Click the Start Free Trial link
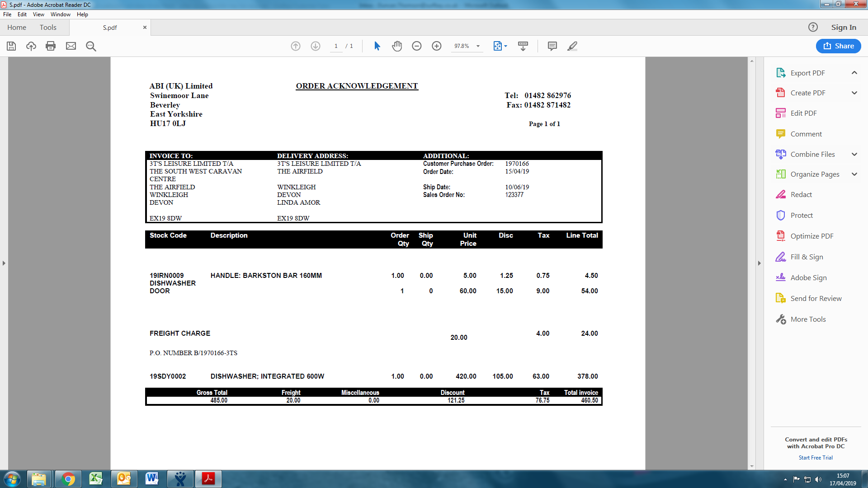This screenshot has height=488, width=868. click(815, 458)
